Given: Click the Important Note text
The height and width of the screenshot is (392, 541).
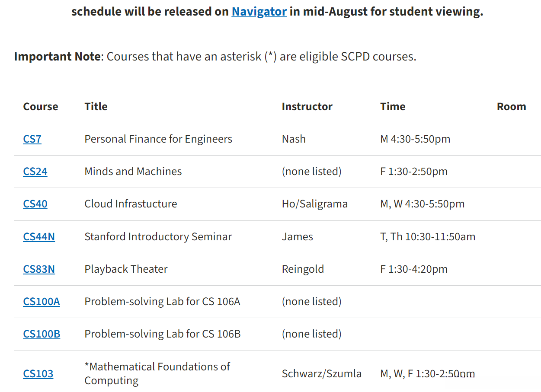Looking at the screenshot, I should [x=57, y=57].
